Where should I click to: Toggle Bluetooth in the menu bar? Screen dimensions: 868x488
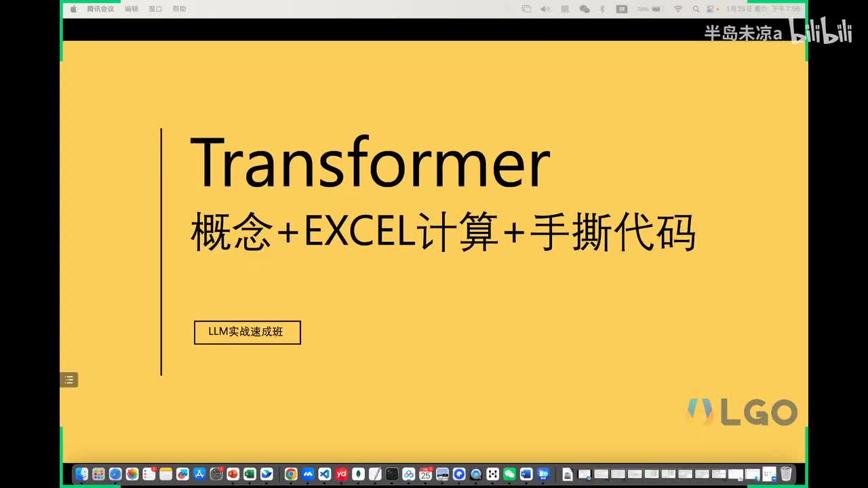tap(601, 9)
